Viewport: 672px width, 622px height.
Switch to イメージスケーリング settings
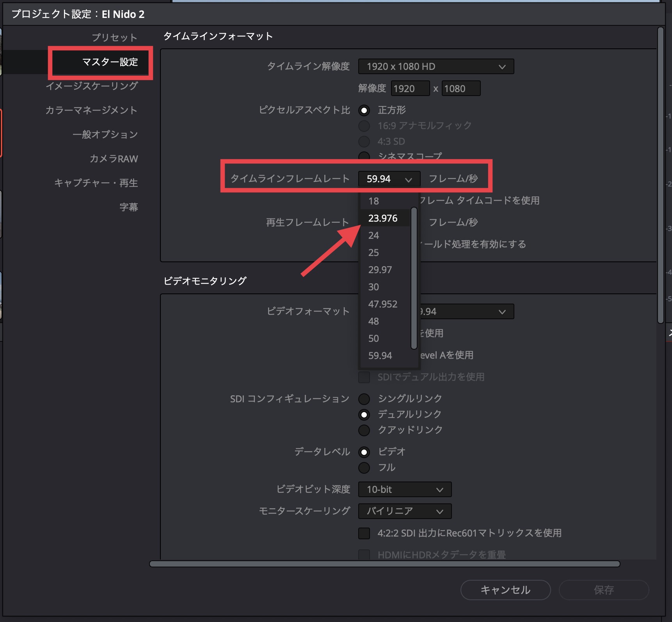pos(92,86)
